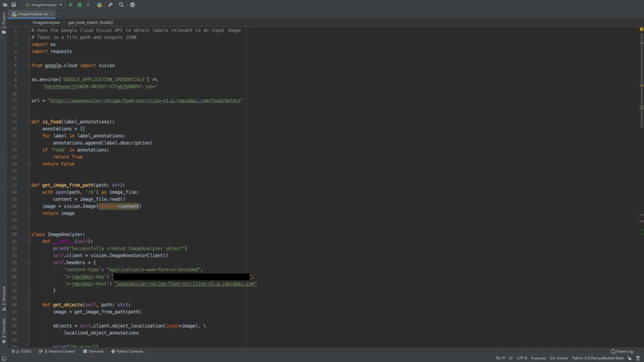Close the ImageAnalyzer.py tab

point(52,14)
